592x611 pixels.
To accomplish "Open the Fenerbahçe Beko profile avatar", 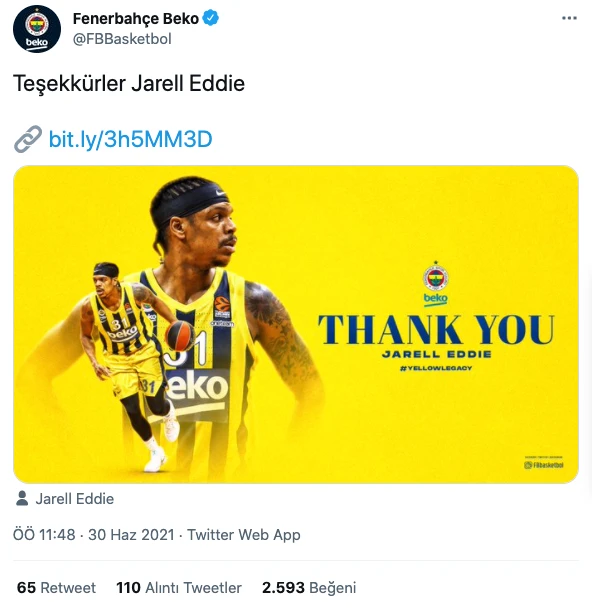I will click(37, 29).
